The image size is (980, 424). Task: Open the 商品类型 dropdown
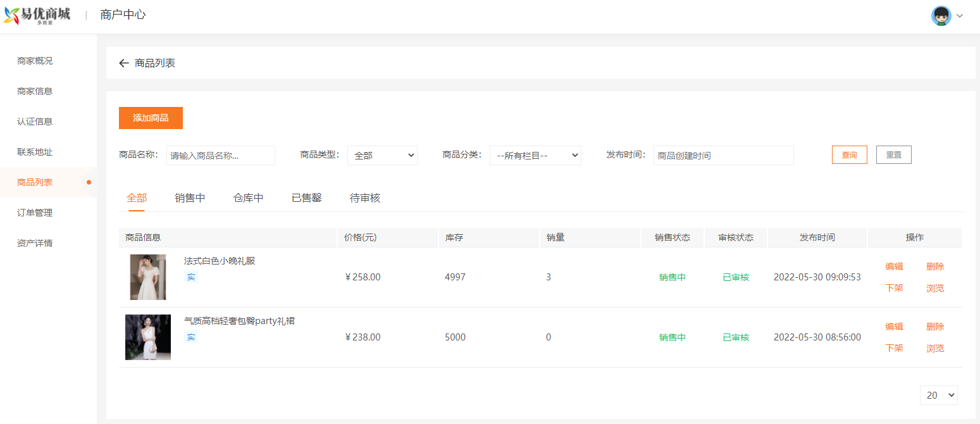click(382, 155)
